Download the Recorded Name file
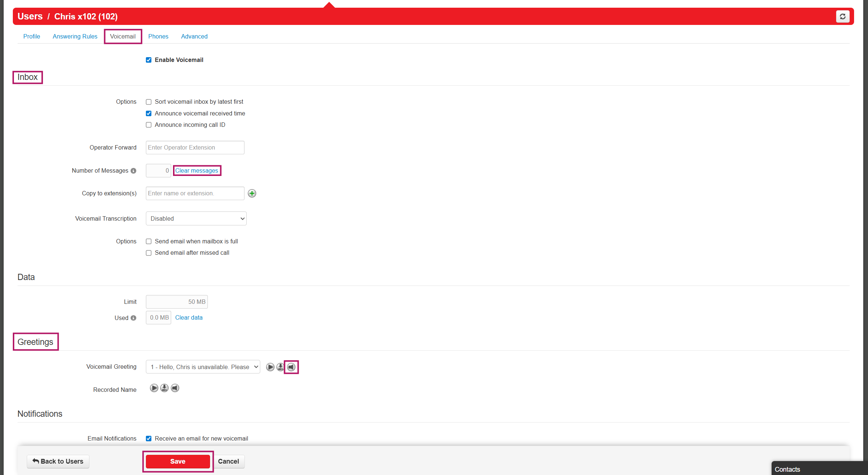Viewport: 868px width, 475px height. point(164,388)
